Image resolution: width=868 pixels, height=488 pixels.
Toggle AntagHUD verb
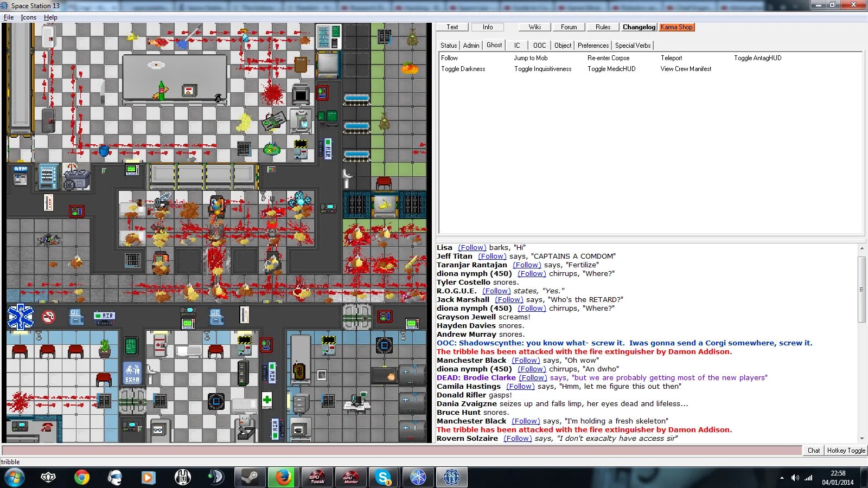click(757, 58)
